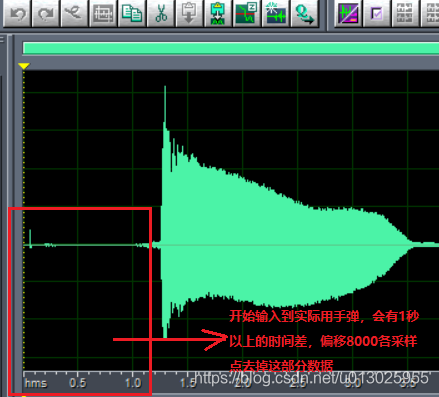Trim audio to the selection
Image resolution: width=439 pixels, height=397 pixels.
103,13
